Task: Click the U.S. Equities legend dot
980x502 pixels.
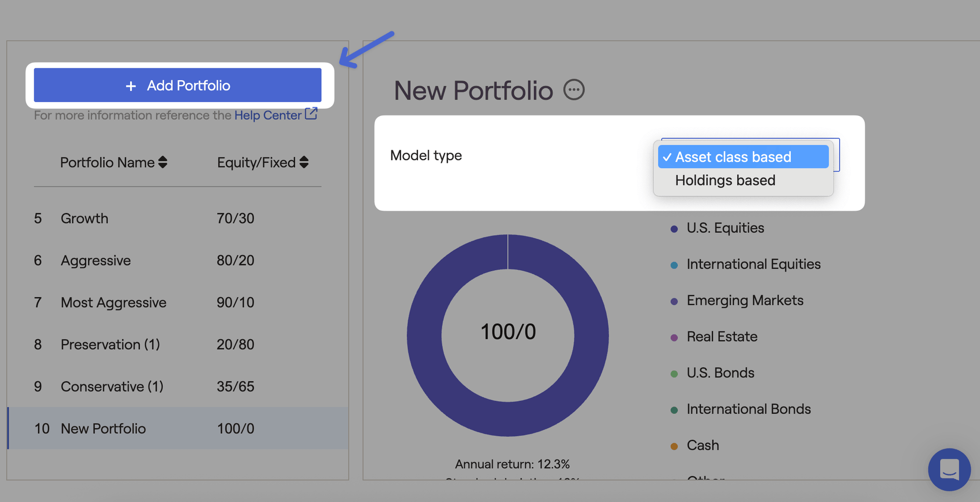Action: [674, 229]
